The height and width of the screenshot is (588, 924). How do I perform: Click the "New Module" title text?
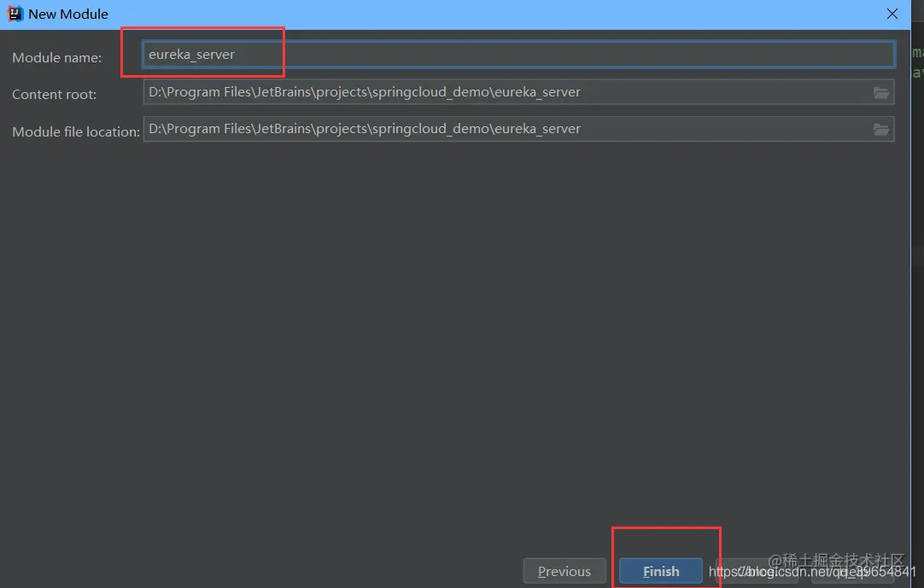point(68,14)
